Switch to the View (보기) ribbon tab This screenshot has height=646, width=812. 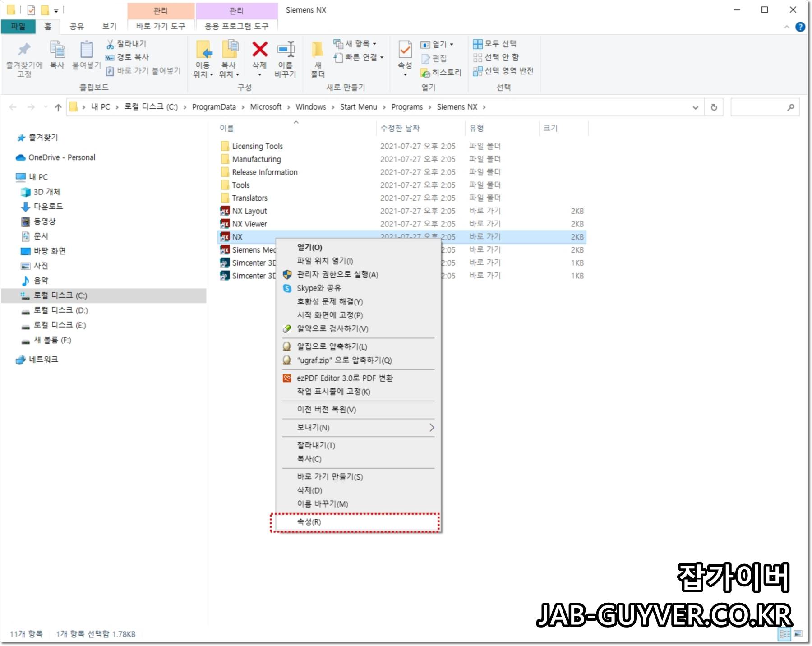click(109, 26)
